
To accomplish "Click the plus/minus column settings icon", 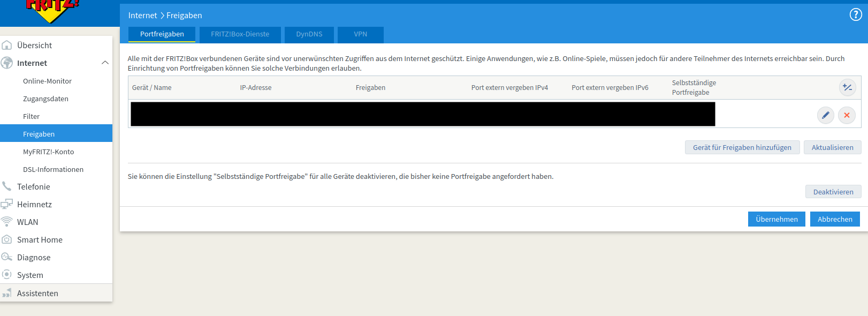I will pos(847,87).
